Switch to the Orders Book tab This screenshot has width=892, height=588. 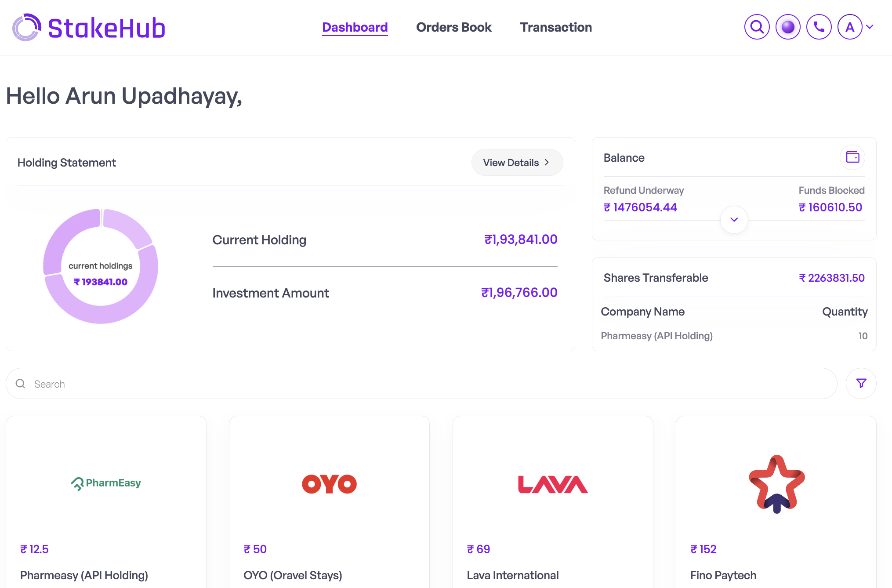tap(454, 27)
